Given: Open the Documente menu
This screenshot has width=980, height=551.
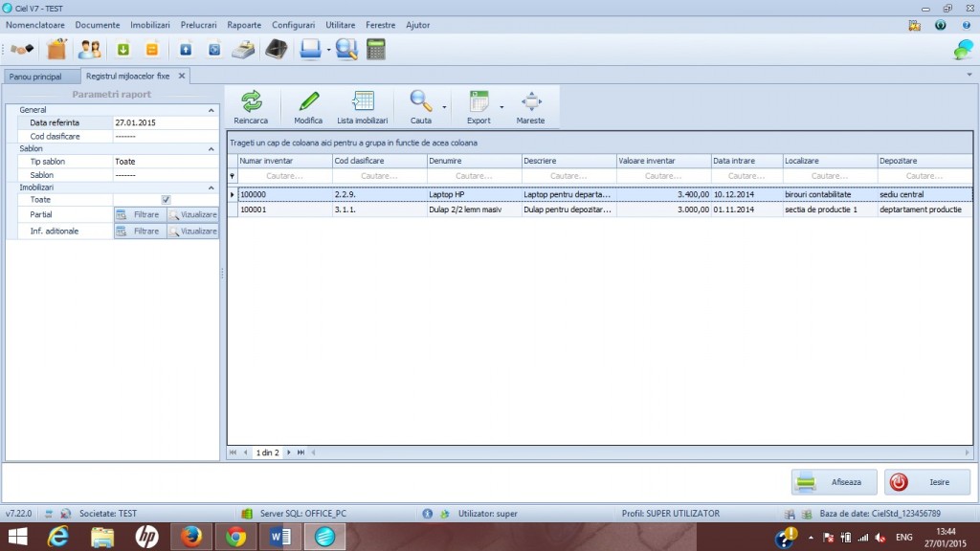Looking at the screenshot, I should [x=98, y=25].
